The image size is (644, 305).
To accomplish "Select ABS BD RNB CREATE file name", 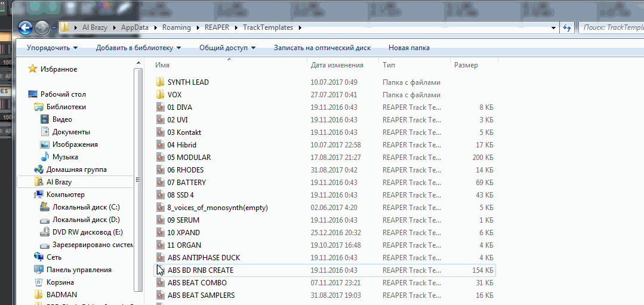I will pos(201,270).
